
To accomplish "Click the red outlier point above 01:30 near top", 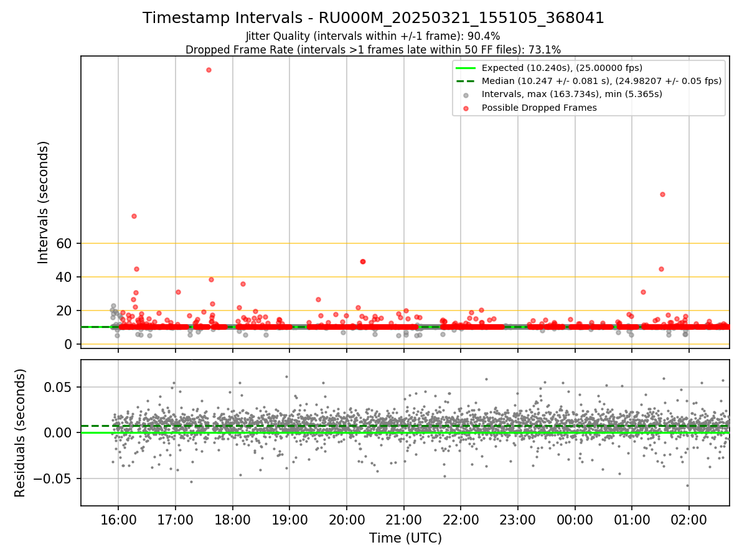I will 662,194.
